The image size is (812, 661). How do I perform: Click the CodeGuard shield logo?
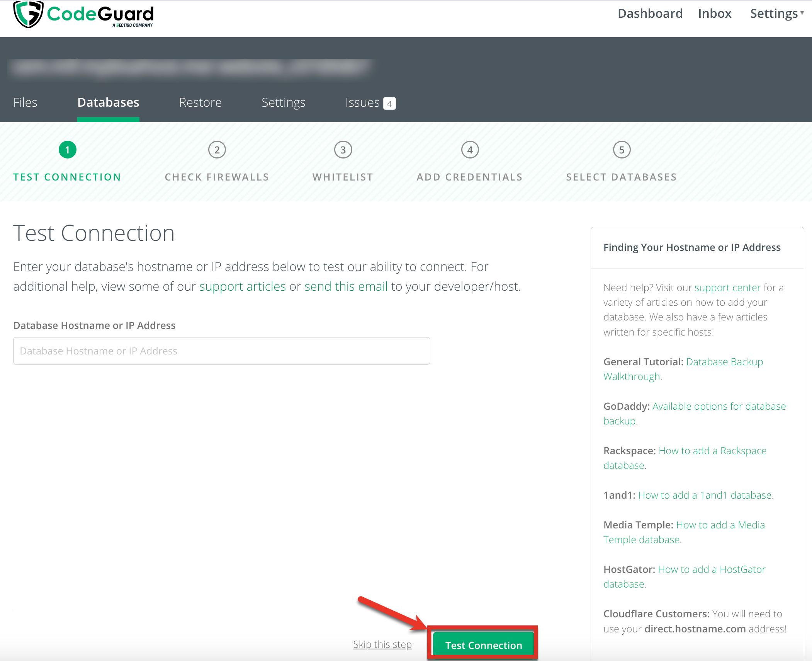(x=28, y=14)
